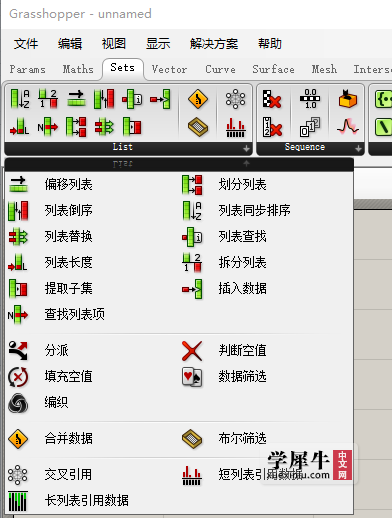The width and height of the screenshot is (392, 518).
Task: Select the Range 0.0–1.0 icon
Action: point(310,99)
